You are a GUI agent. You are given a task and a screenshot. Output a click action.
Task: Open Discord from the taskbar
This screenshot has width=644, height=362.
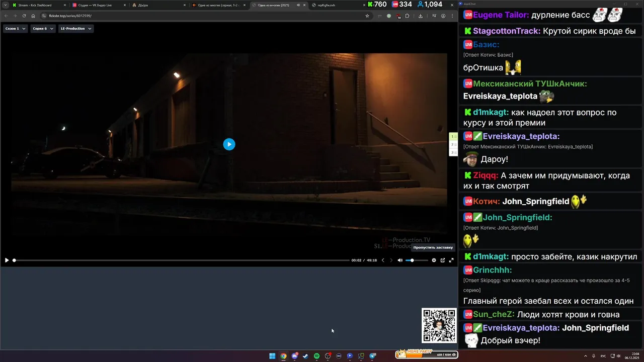(x=294, y=356)
